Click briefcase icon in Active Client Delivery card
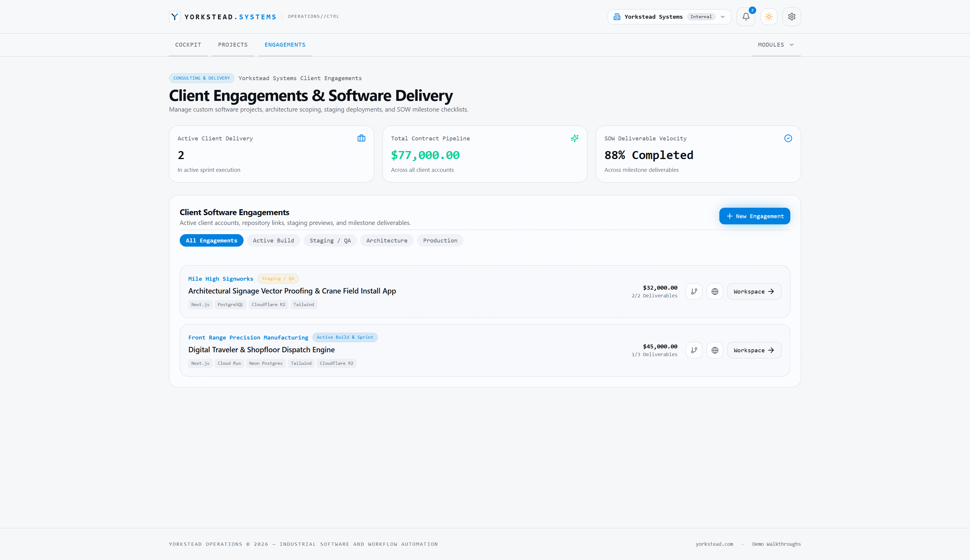970x560 pixels. coord(361,138)
